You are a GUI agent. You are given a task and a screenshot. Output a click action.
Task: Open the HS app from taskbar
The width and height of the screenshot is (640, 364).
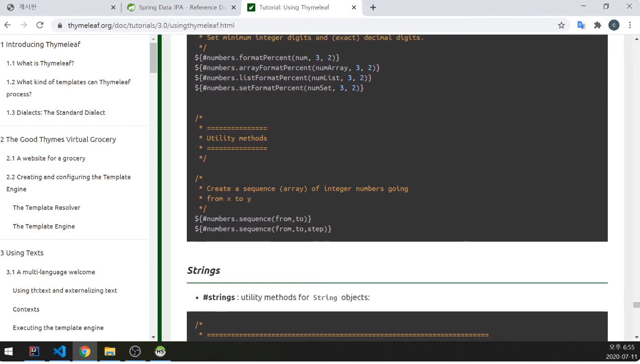[x=160, y=351]
